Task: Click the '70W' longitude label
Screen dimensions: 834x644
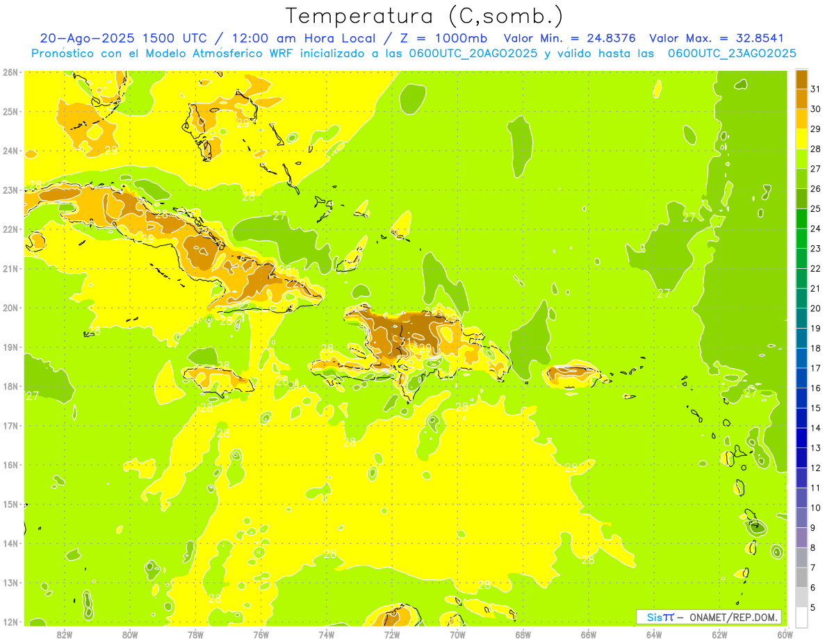Action: tap(457, 635)
